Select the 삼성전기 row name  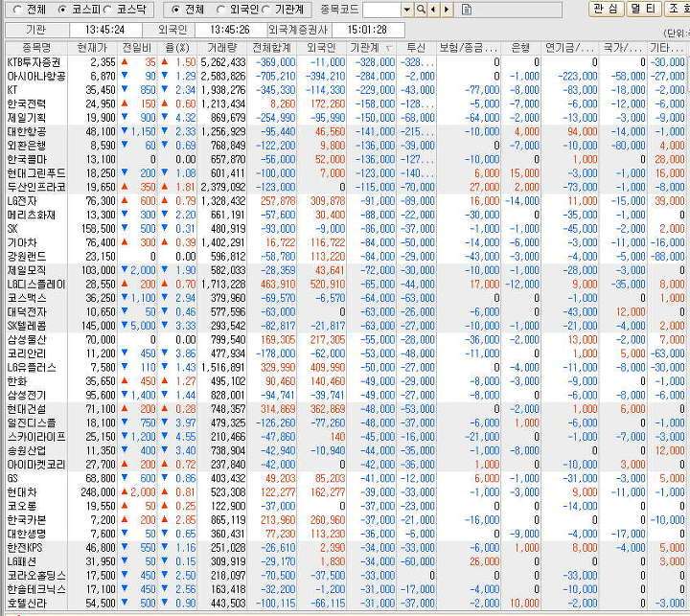(27, 395)
